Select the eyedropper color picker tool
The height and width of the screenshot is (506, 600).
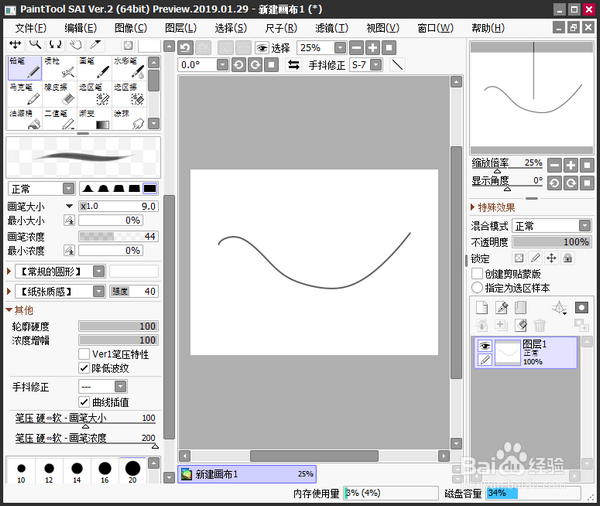[x=95, y=44]
